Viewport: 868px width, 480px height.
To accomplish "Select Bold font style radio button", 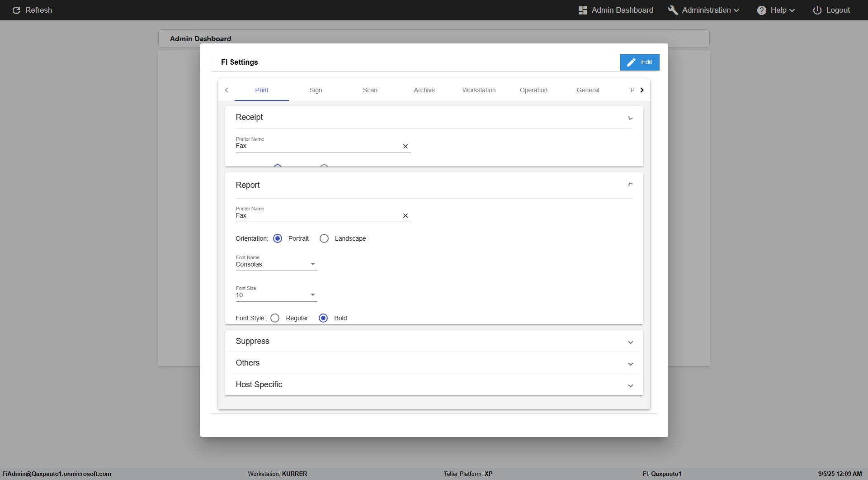I will [323, 318].
